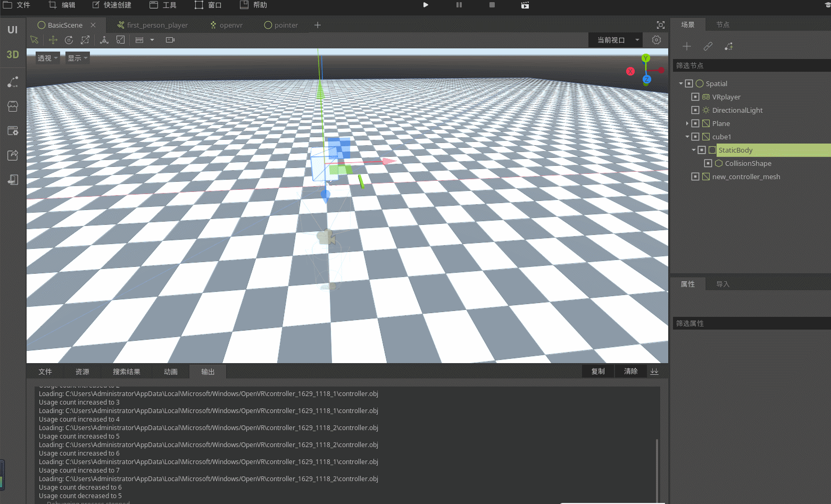Click the 清除 clear button
This screenshot has width=831, height=504.
[x=631, y=371]
